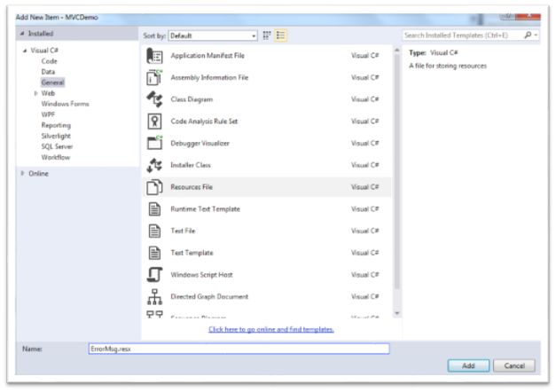The width and height of the screenshot is (556, 392).
Task: Click the template list scroll up arrow
Action: pyautogui.click(x=396, y=51)
